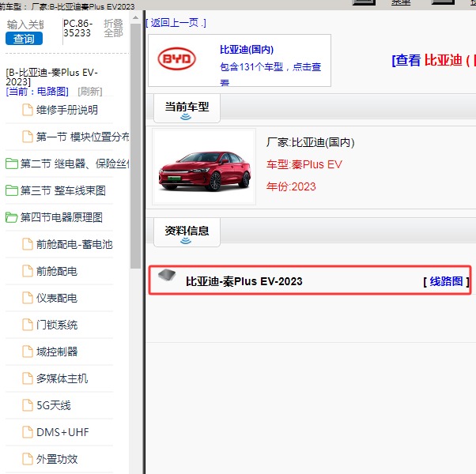476x474 pixels.
Task: Open 域控制器 diagram
Action: tap(57, 352)
